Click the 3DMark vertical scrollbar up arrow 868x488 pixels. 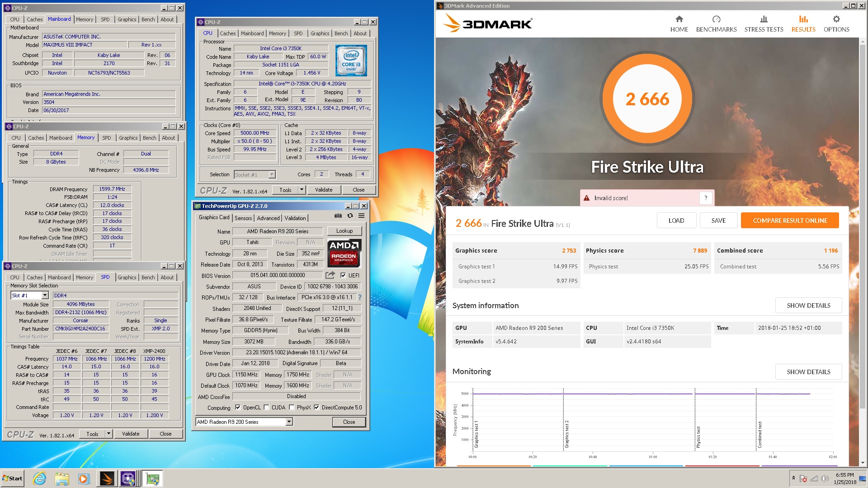[863, 42]
